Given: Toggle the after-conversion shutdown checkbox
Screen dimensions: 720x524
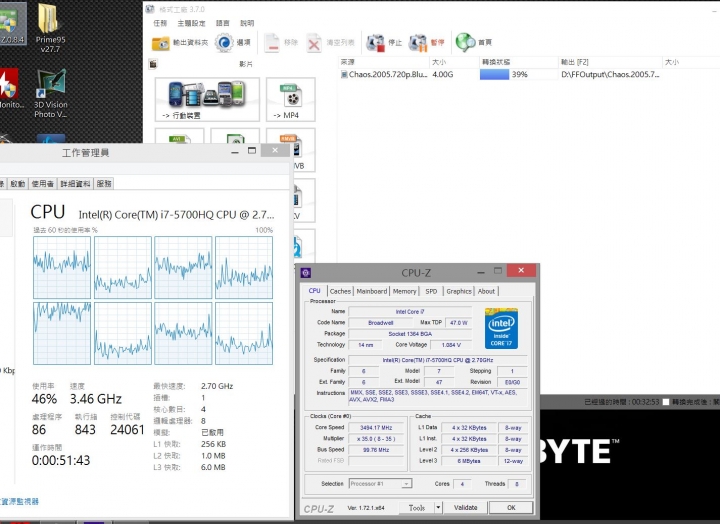Looking at the screenshot, I should point(666,402).
